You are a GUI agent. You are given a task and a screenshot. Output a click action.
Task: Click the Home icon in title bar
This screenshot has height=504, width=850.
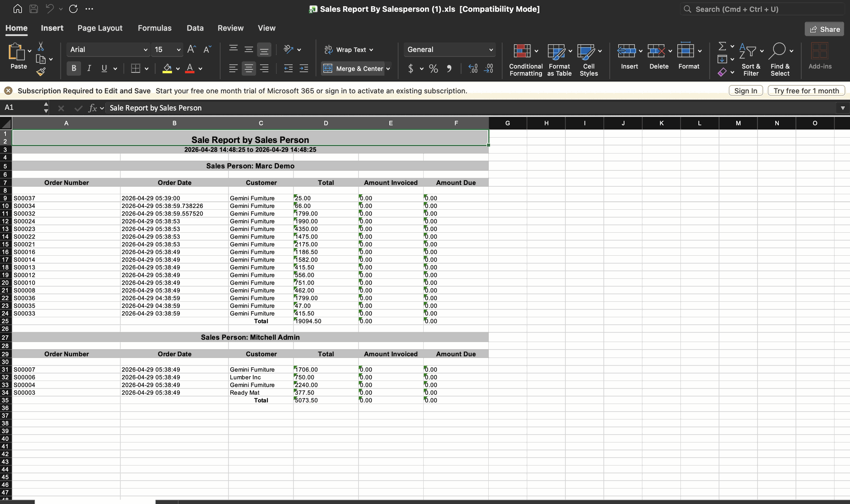pyautogui.click(x=18, y=9)
